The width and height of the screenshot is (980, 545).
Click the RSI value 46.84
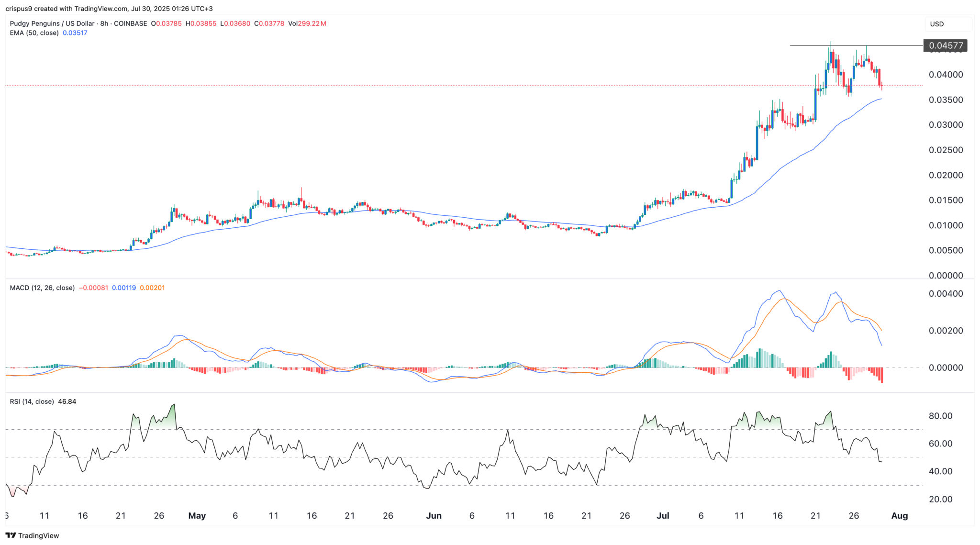tap(67, 401)
